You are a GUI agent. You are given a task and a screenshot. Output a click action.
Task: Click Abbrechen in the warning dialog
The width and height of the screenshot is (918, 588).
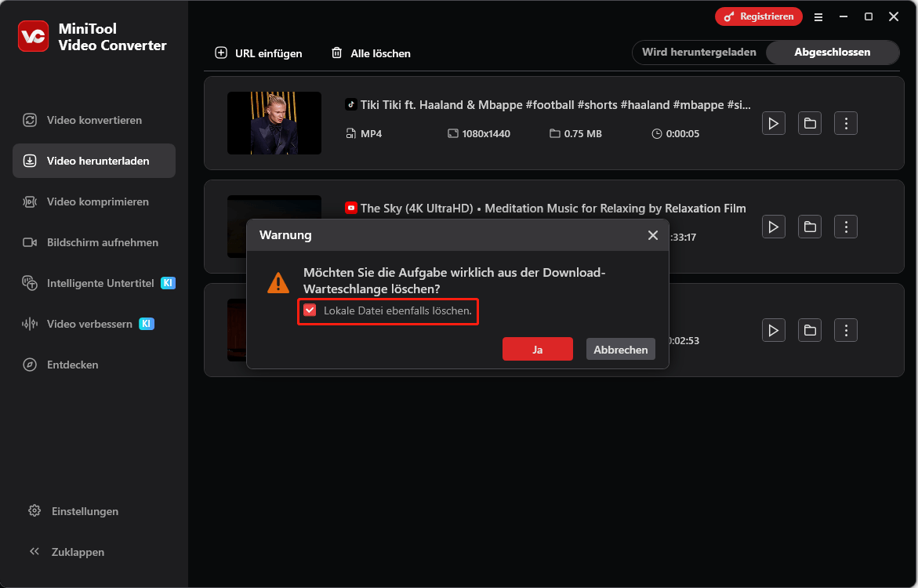tap(621, 349)
